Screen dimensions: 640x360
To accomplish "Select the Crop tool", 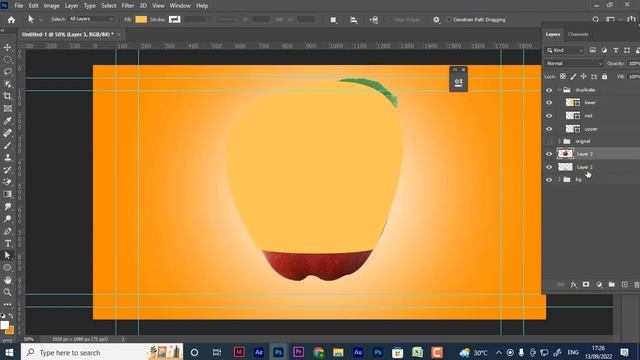I will (7, 96).
